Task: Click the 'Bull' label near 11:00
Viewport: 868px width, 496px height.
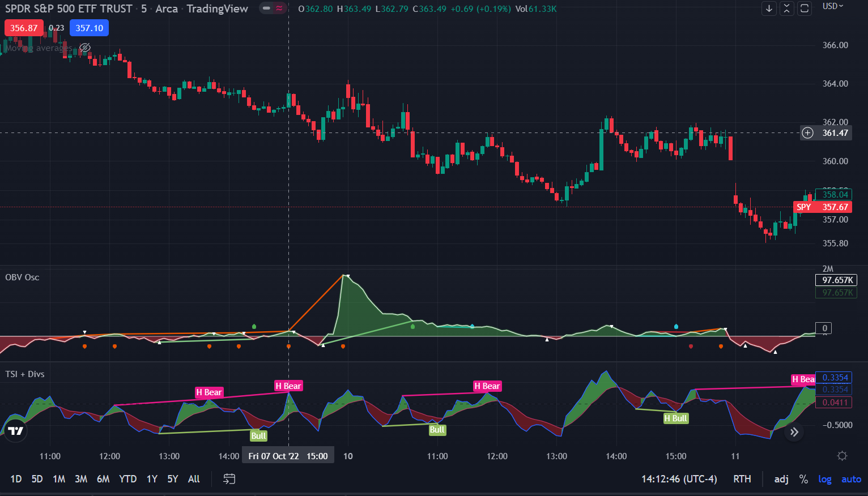Action: pyautogui.click(x=437, y=430)
